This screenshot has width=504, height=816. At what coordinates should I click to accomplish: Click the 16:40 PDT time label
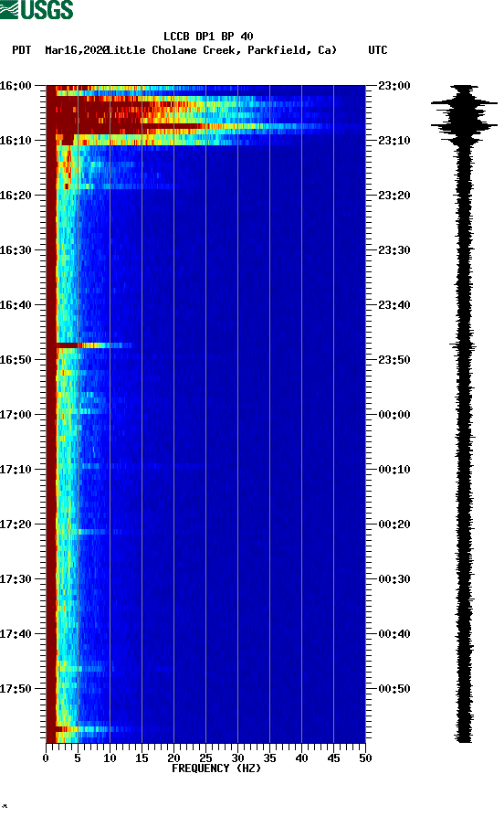coord(16,305)
